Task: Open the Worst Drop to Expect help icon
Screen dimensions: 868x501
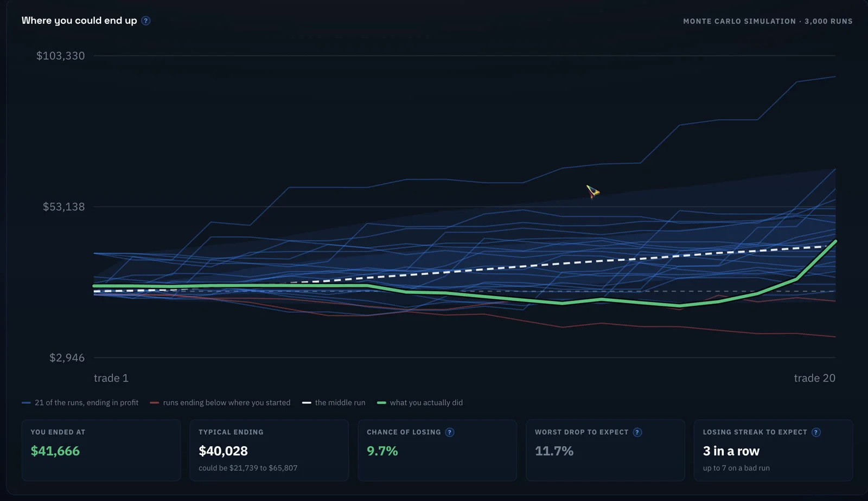Action: tap(637, 432)
